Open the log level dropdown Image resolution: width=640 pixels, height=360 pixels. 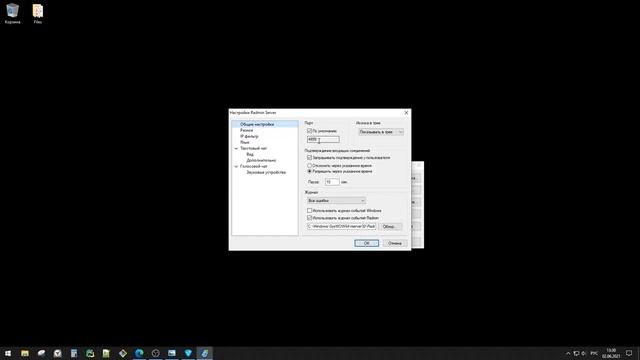(336, 200)
